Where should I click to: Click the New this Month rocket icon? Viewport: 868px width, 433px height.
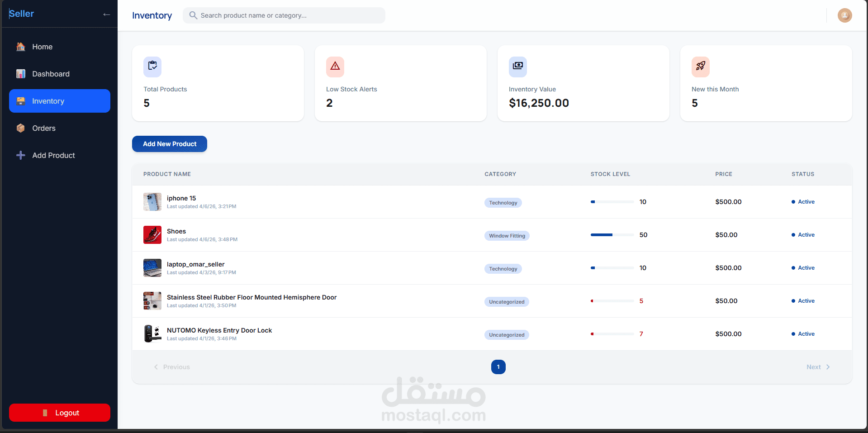point(701,67)
